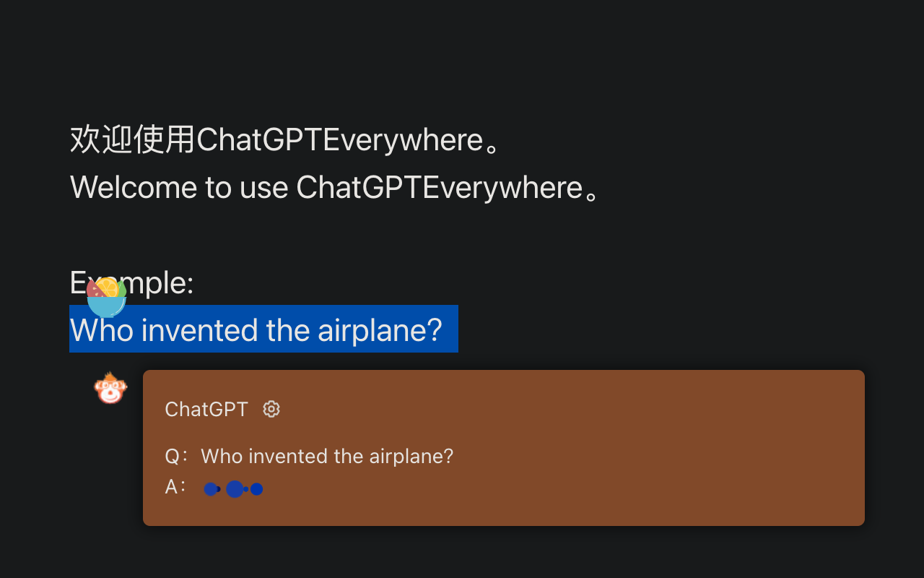
Task: Click the question text shown after Q
Action: click(327, 456)
